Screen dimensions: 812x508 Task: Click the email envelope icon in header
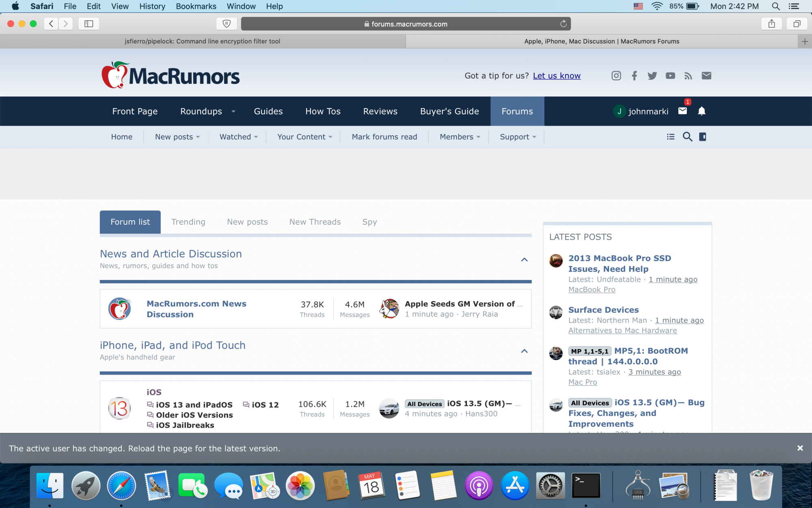706,76
